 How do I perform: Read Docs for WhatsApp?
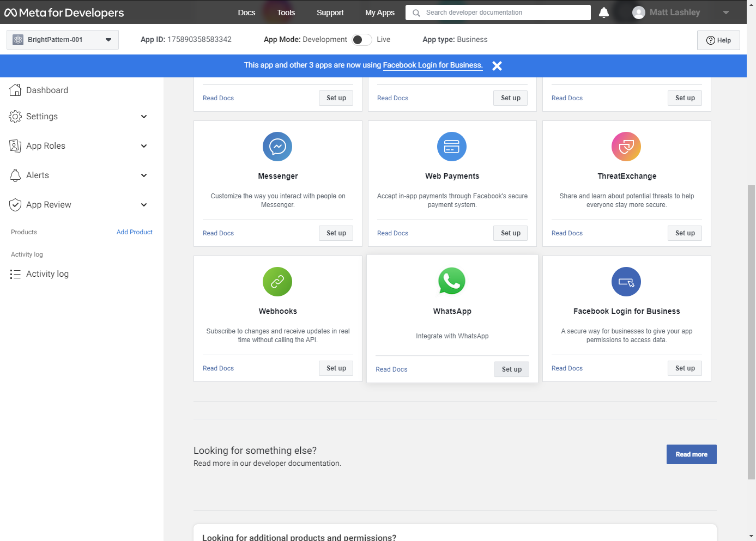[x=391, y=369]
